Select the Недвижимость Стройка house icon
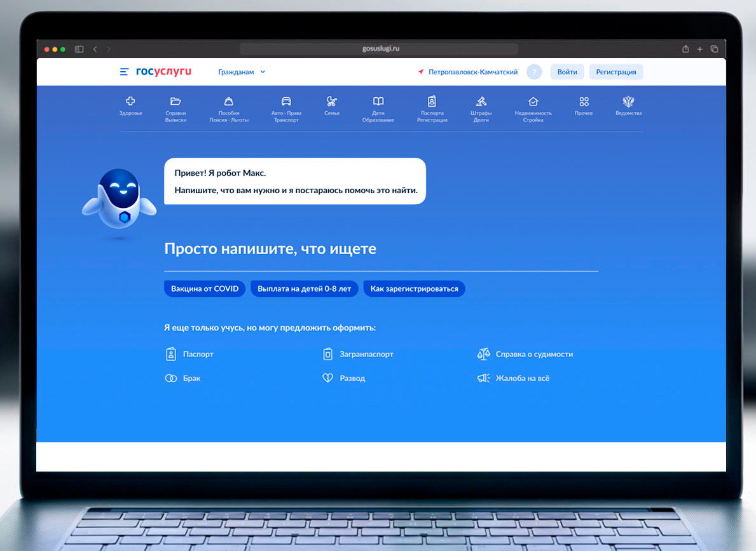The height and width of the screenshot is (551, 756). click(533, 101)
